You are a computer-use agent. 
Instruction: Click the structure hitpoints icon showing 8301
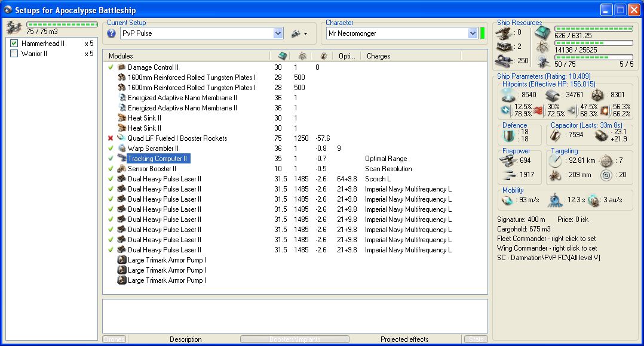coord(597,95)
